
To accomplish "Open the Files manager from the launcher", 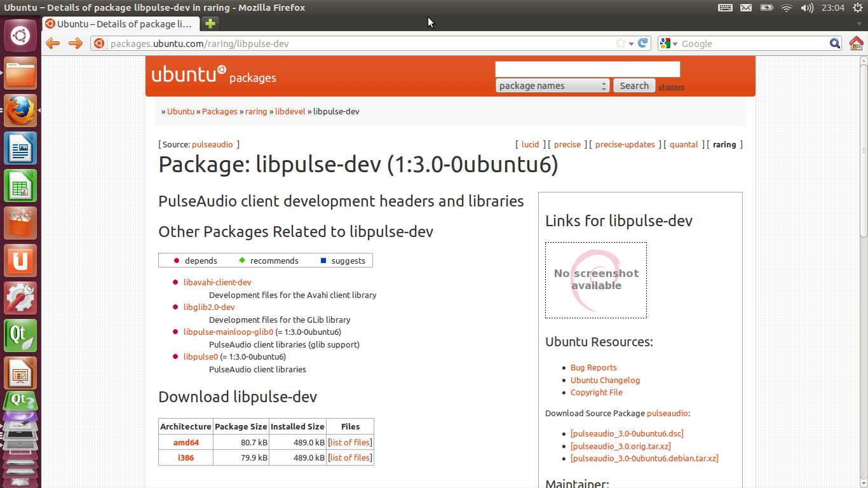I will click(20, 74).
